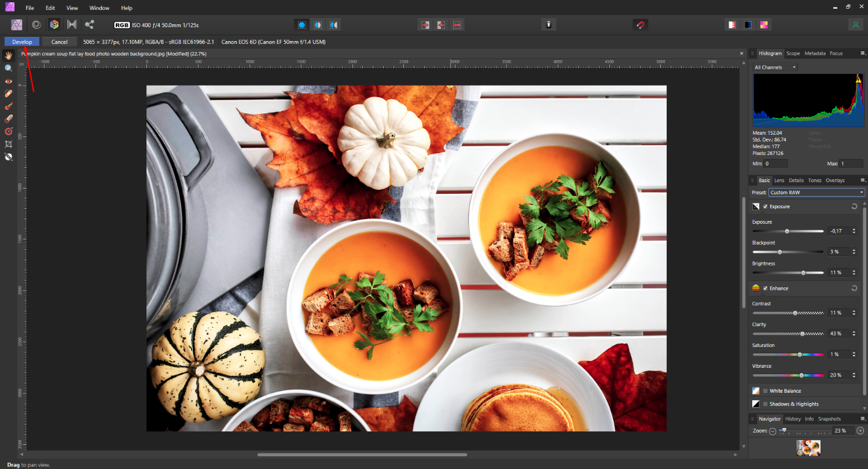The height and width of the screenshot is (469, 868).
Task: Open the green account icon
Action: 855,25
